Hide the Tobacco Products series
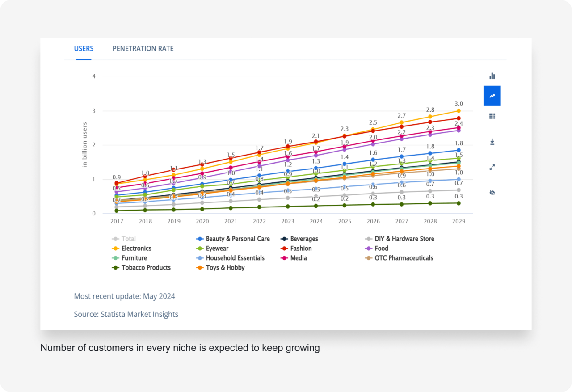 tap(146, 267)
